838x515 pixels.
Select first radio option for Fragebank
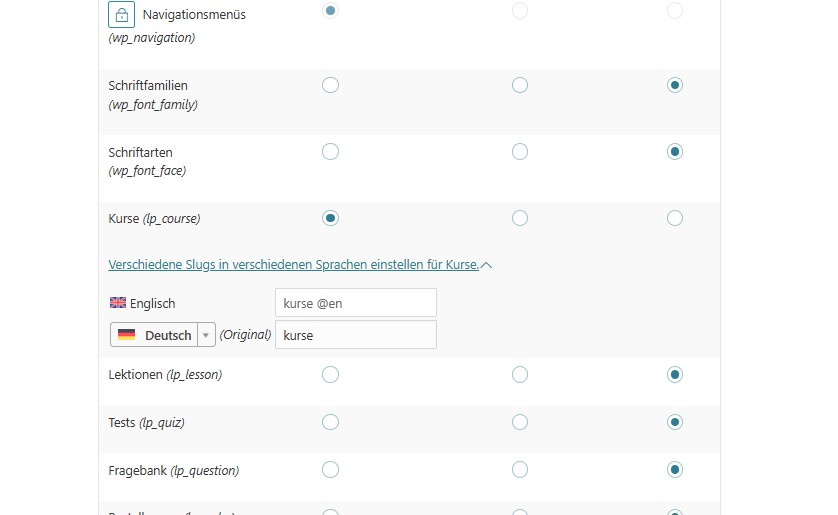pos(331,470)
